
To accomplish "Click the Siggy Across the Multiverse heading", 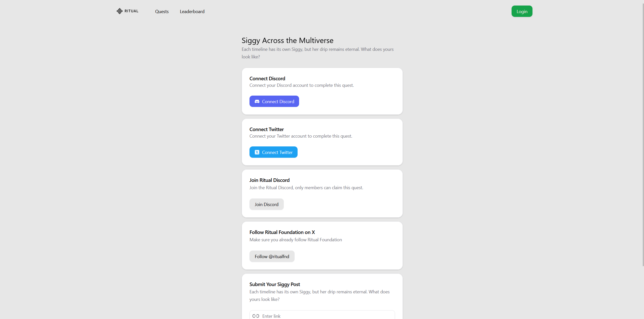I will point(287,41).
